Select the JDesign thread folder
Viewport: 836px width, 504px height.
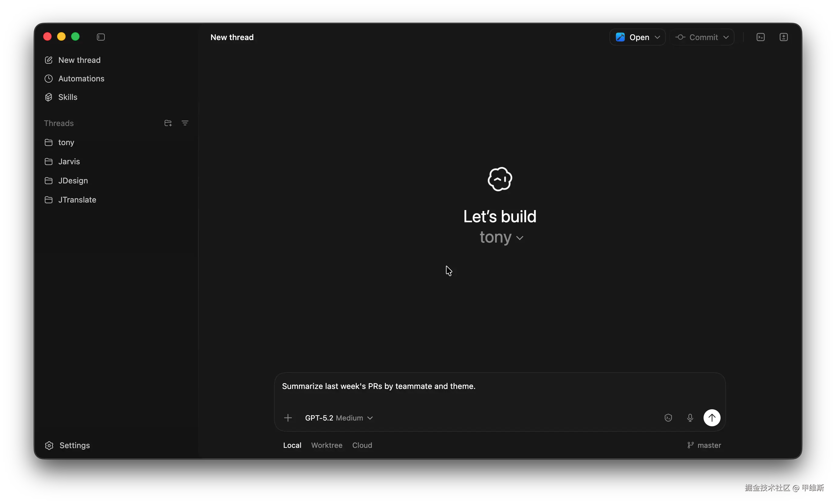click(73, 180)
